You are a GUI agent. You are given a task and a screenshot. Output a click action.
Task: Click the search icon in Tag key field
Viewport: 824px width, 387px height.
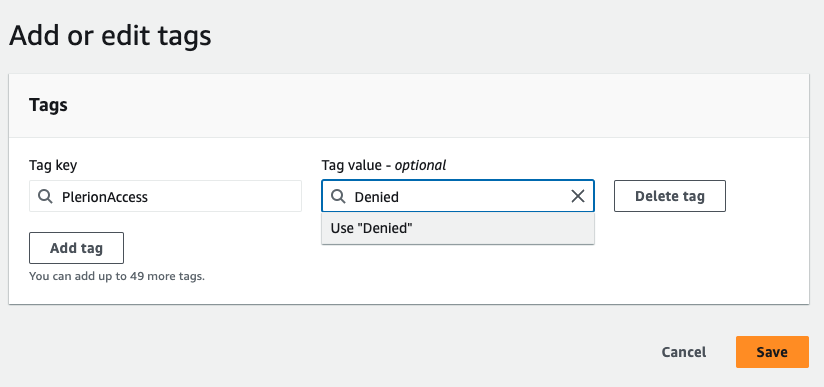pyautogui.click(x=46, y=197)
